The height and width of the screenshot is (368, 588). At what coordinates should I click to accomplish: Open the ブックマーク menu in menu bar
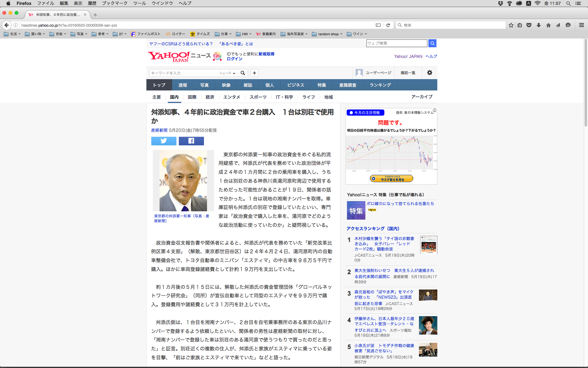click(x=115, y=3)
